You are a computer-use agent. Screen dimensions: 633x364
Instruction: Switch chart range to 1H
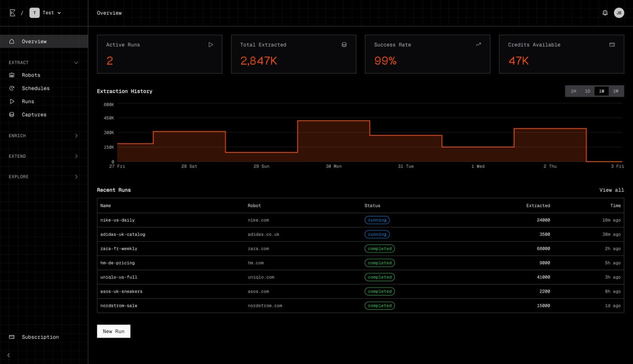[x=573, y=91]
